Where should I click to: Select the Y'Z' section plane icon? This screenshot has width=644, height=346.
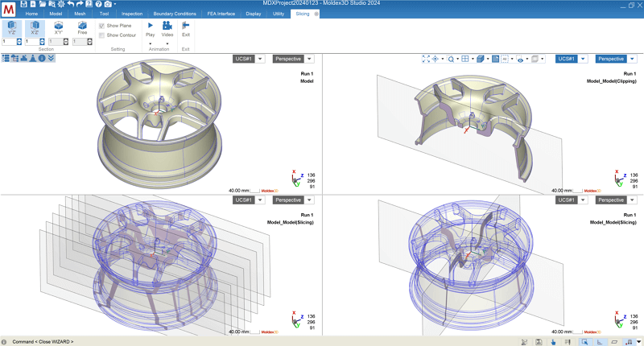click(x=12, y=27)
